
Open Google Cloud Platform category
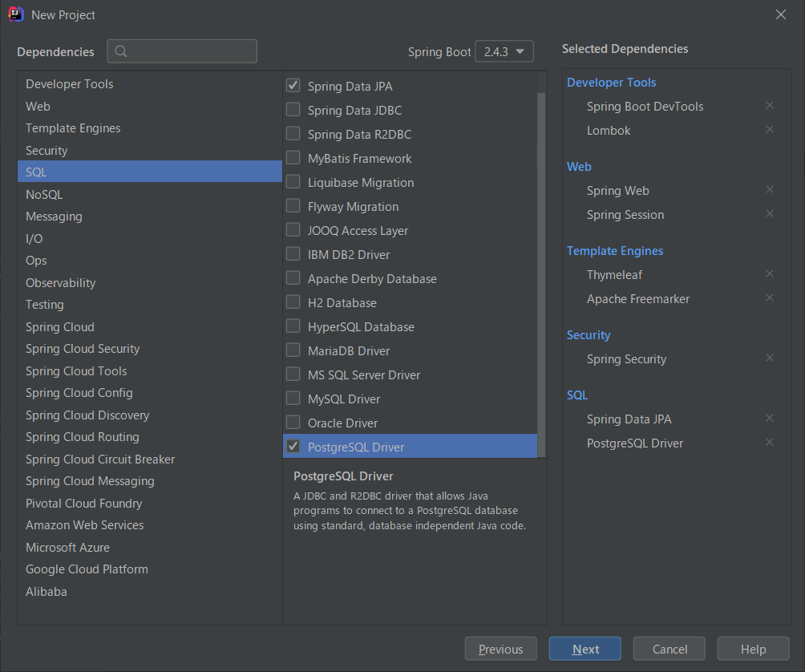pyautogui.click(x=150, y=569)
